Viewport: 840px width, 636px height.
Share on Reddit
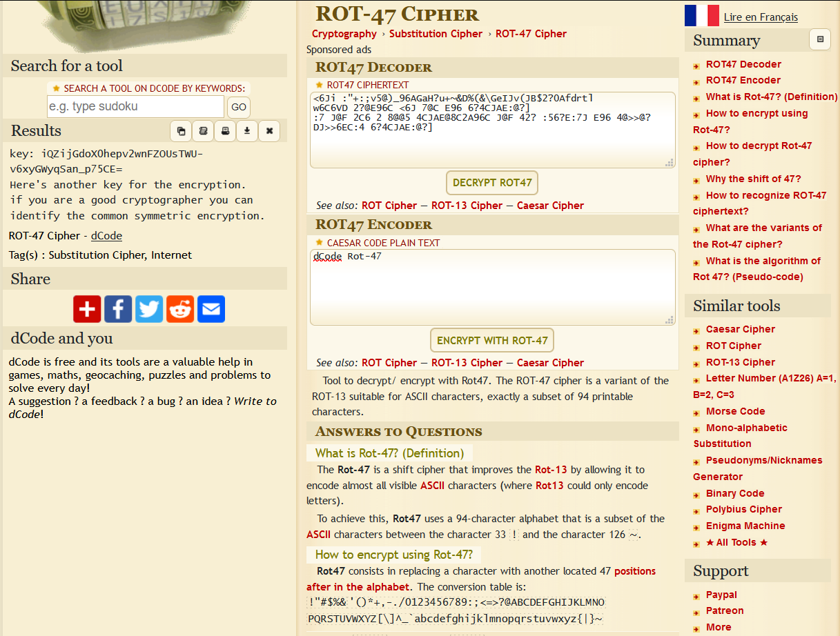pyautogui.click(x=180, y=309)
